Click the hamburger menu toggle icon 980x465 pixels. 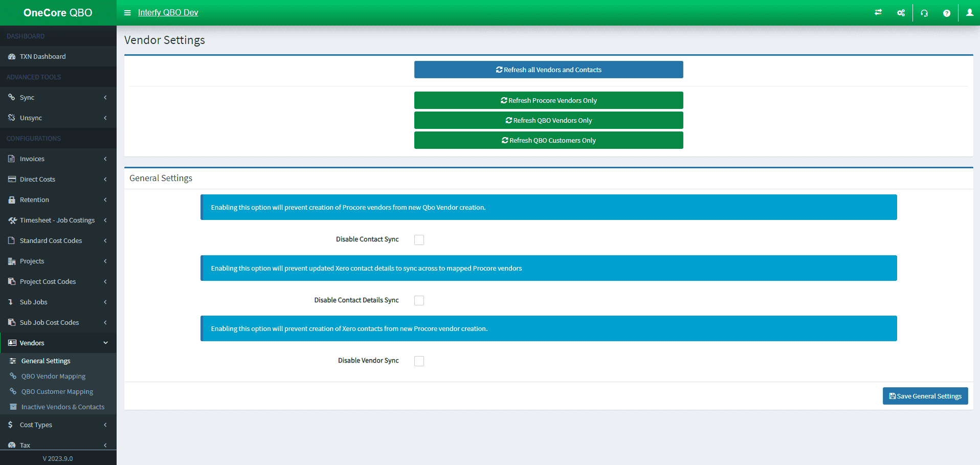click(127, 13)
